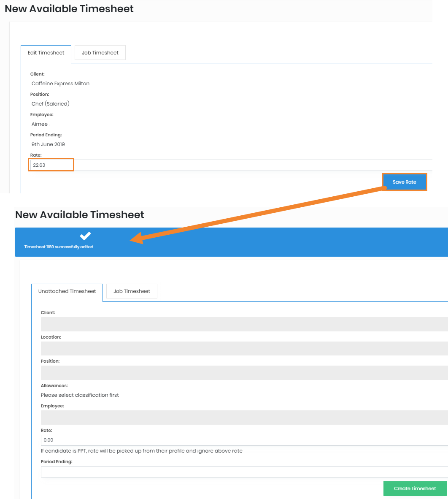Click the 9th June 2019 period date
The image size is (448, 499).
48,144
